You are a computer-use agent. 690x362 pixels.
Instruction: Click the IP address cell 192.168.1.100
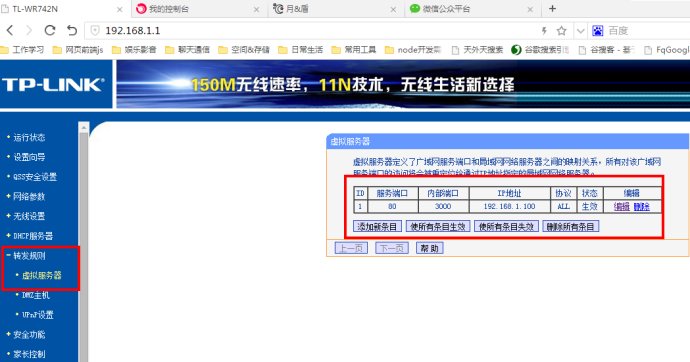(510, 206)
